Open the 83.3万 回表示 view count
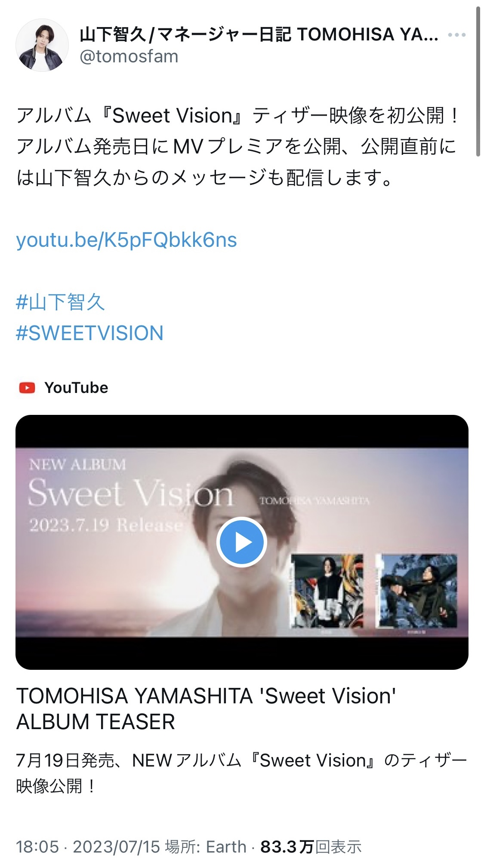484x868 pixels. coord(311,847)
